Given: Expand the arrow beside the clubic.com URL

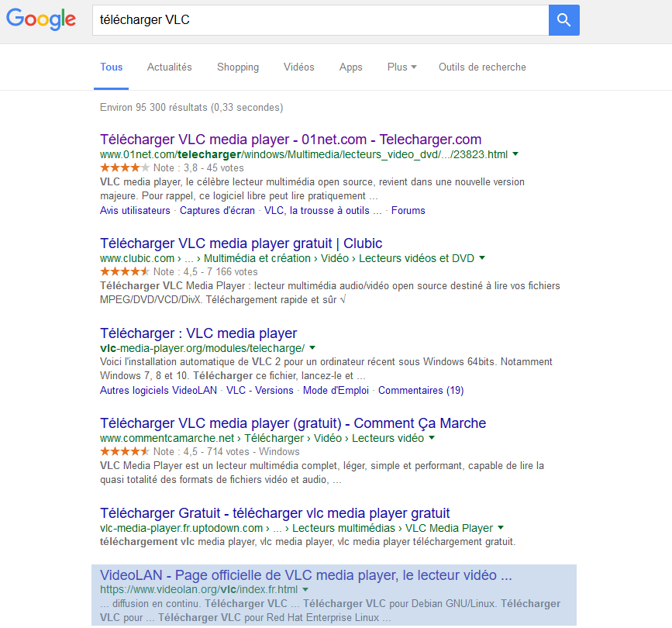Looking at the screenshot, I should pyautogui.click(x=482, y=258).
